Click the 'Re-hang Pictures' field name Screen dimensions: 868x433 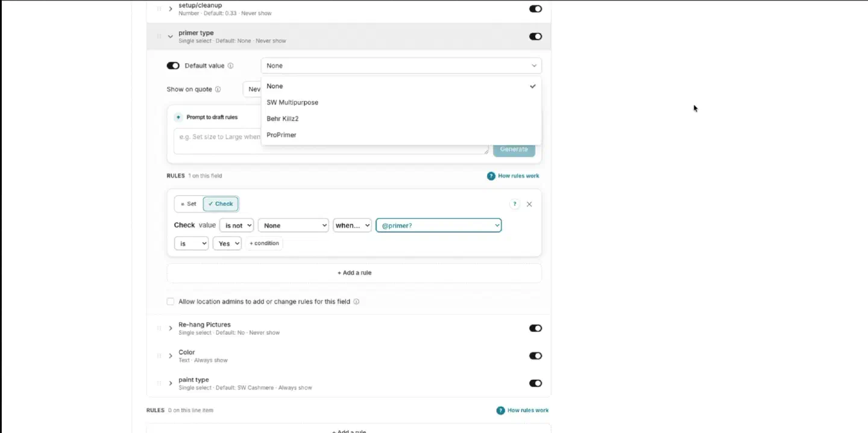coord(204,325)
